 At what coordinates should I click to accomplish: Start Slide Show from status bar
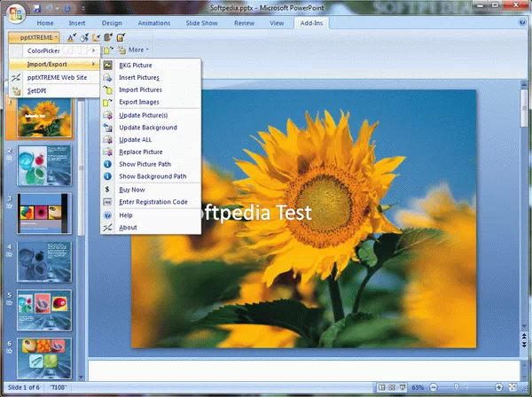pos(403,387)
